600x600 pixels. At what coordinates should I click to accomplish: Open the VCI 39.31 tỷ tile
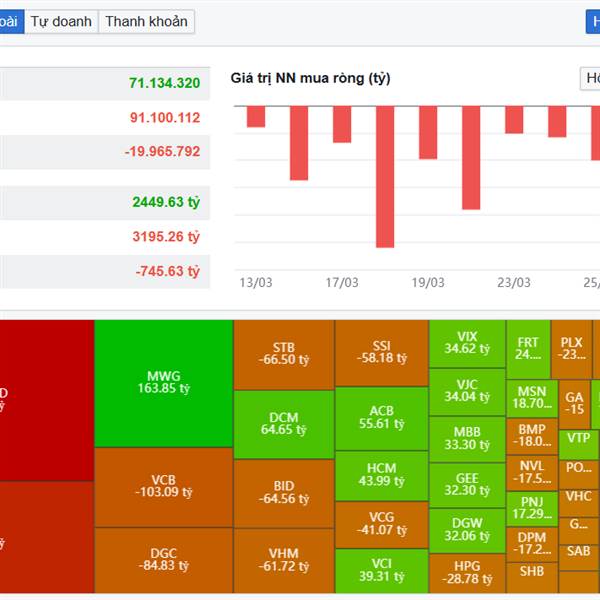click(382, 571)
